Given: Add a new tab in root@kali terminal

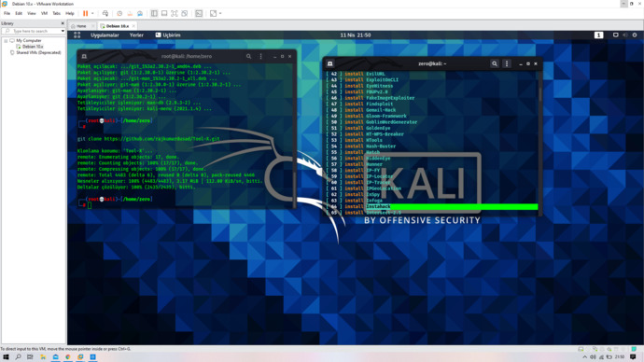Looking at the screenshot, I should (84, 56).
